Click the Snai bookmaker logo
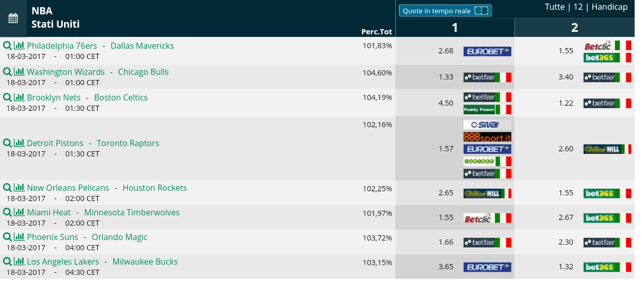Screen dimensions: 644x281 (487, 125)
